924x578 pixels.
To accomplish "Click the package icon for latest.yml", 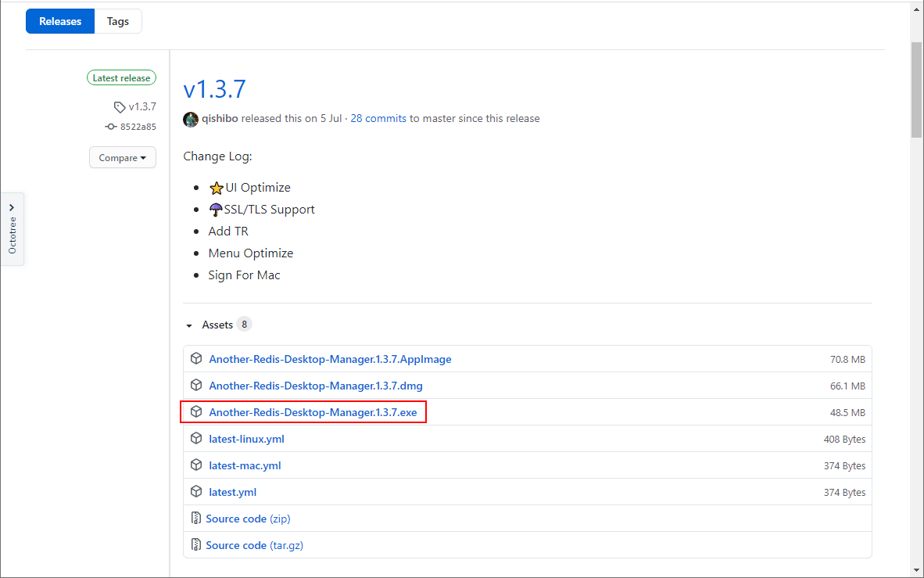I will click(196, 491).
